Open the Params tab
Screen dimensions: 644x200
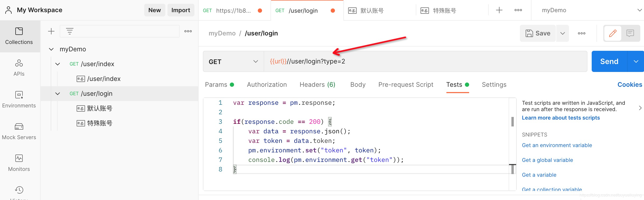219,85
